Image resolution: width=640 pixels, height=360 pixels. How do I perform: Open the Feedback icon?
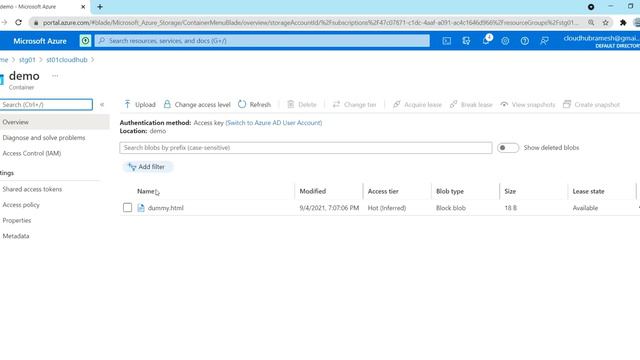[x=544, y=41]
